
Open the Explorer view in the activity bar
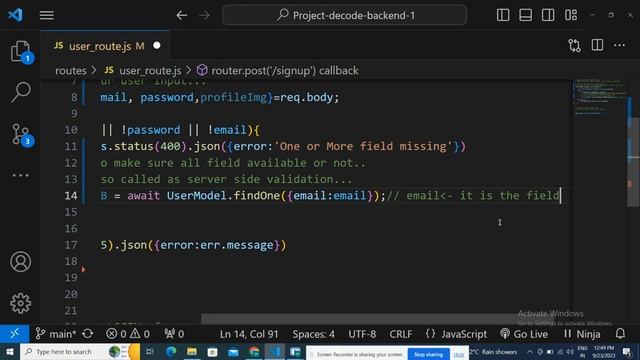point(20,52)
